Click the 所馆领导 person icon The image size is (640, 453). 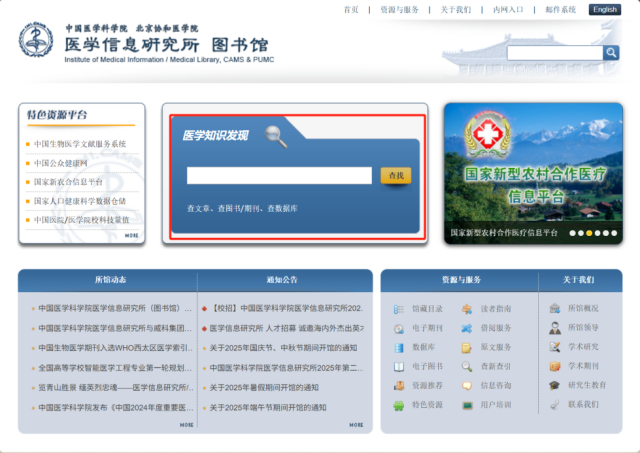click(555, 328)
